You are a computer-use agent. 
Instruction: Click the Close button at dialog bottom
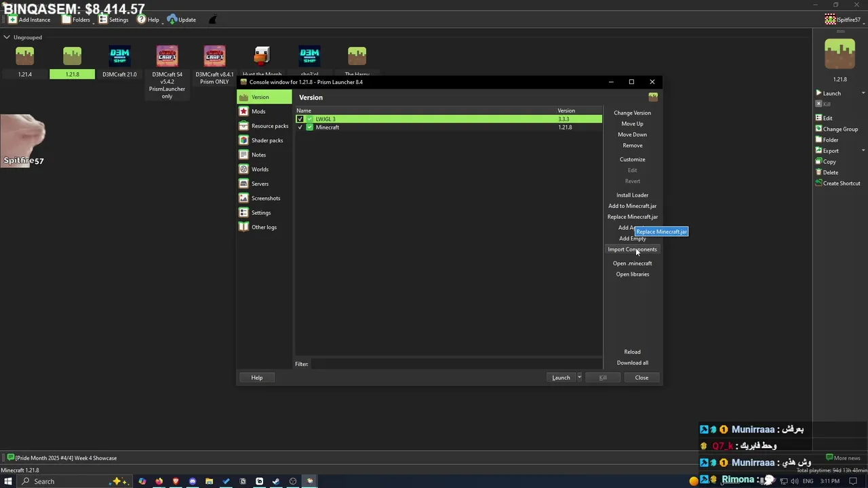(x=642, y=378)
